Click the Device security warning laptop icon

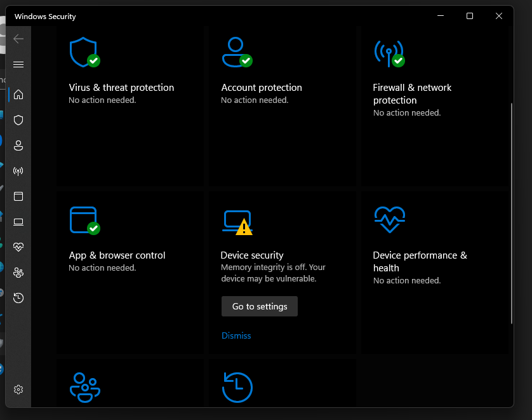pos(237,222)
